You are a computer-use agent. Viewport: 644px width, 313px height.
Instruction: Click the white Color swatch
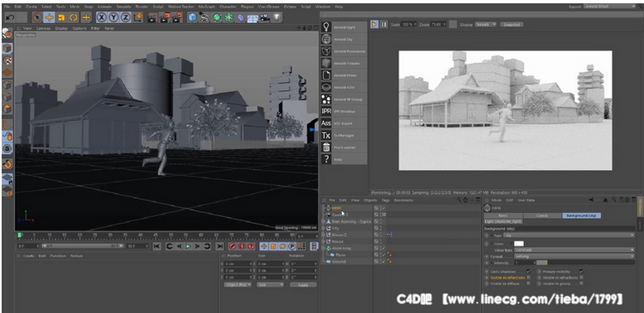(x=519, y=244)
